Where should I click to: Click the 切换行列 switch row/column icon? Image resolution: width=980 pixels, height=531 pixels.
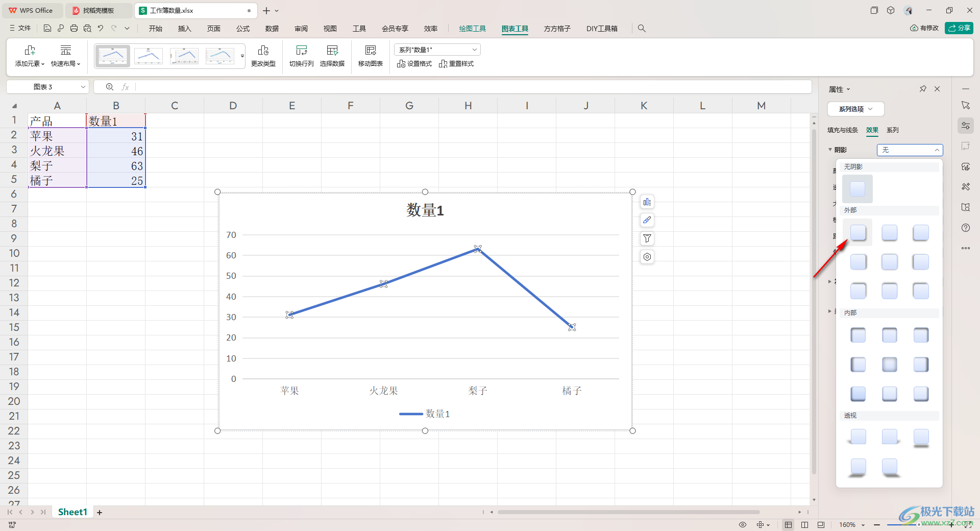302,50
